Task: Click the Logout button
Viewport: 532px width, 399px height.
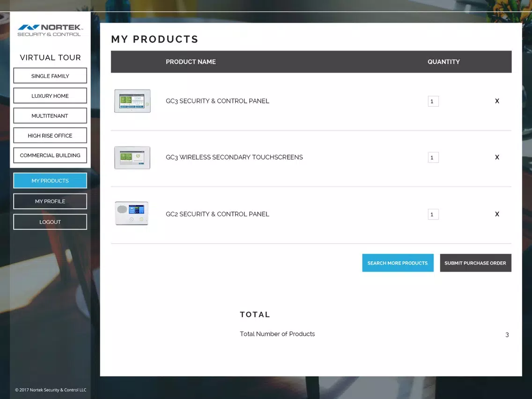Action: click(50, 222)
